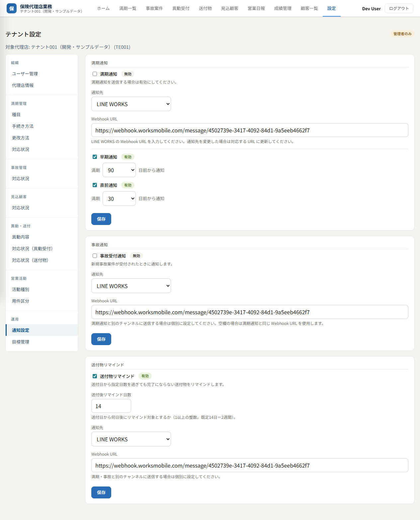This screenshot has height=520, width=420.
Task: Save the 事故通知 settings
Action: coord(101,339)
